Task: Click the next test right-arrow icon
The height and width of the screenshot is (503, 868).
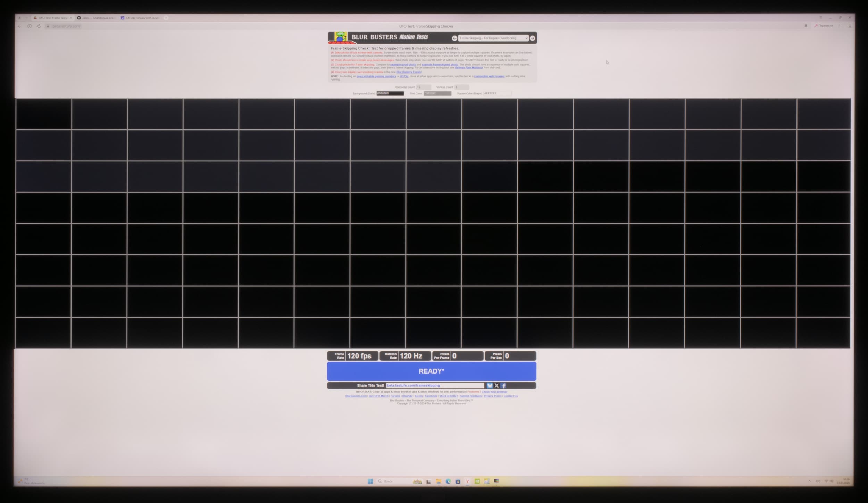Action: pyautogui.click(x=532, y=38)
